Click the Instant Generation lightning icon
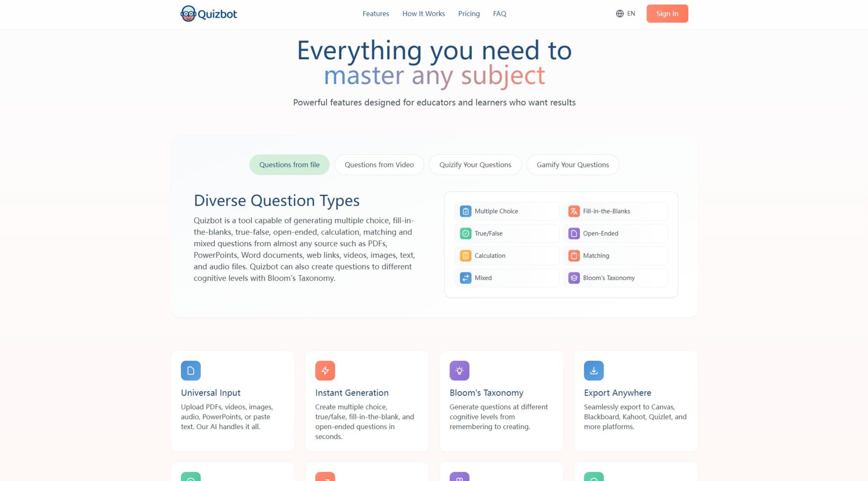This screenshot has height=481, width=868. (x=325, y=371)
